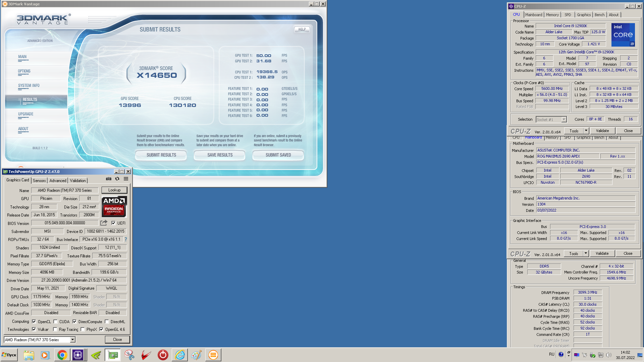Click Validate in the upper CPU-Z window
644x362 pixels.
click(x=602, y=131)
